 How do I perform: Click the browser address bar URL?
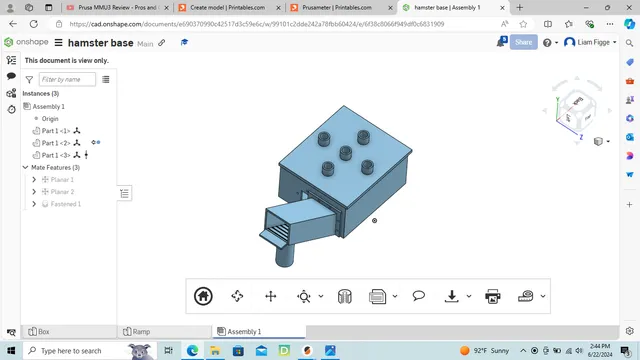point(257,24)
